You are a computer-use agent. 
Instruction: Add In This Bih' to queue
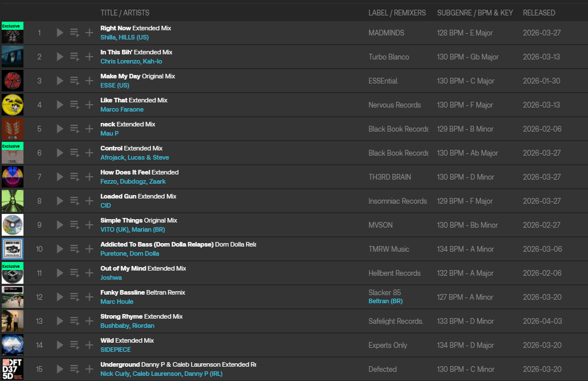point(74,57)
